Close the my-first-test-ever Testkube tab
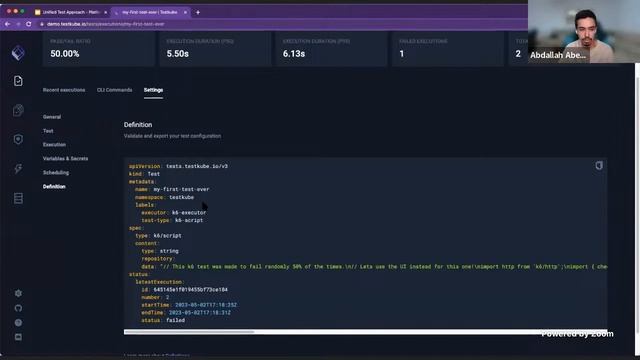 click(x=185, y=12)
